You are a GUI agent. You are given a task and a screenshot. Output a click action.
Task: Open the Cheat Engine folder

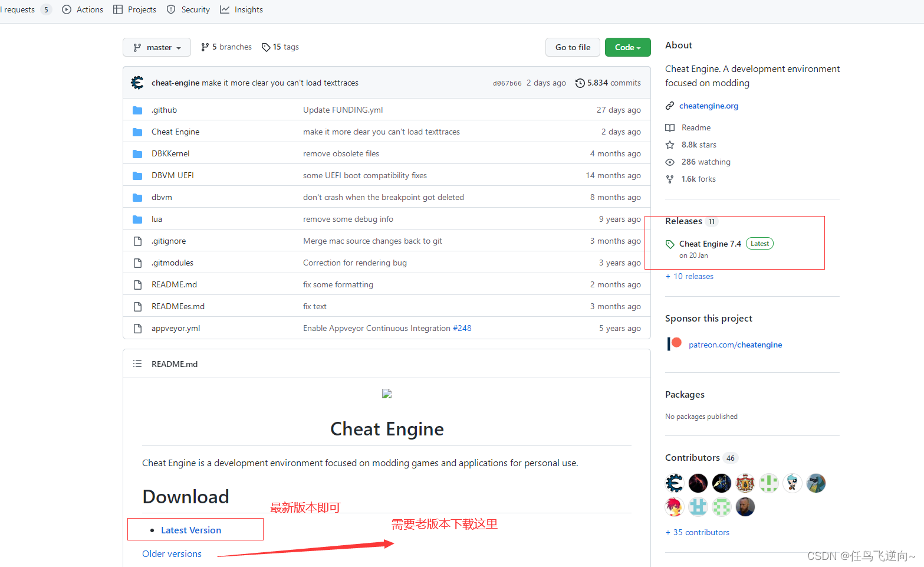click(175, 132)
